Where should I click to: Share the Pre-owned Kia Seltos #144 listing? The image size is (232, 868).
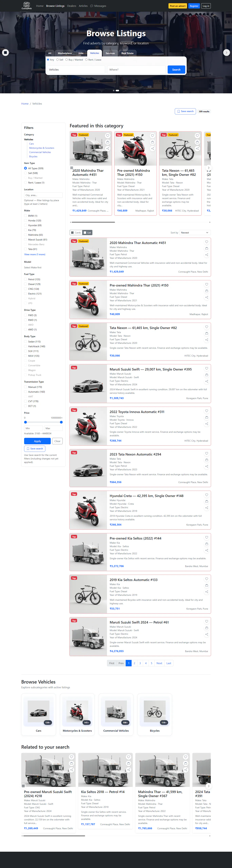pyautogui.click(x=207, y=550)
